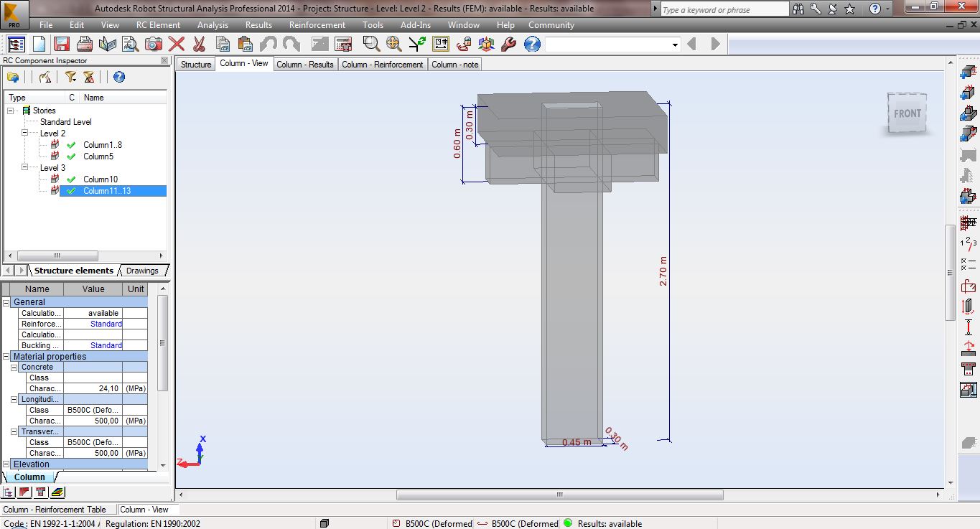Collapse the Concrete properties subgroup
The image size is (980, 529).
pos(14,368)
